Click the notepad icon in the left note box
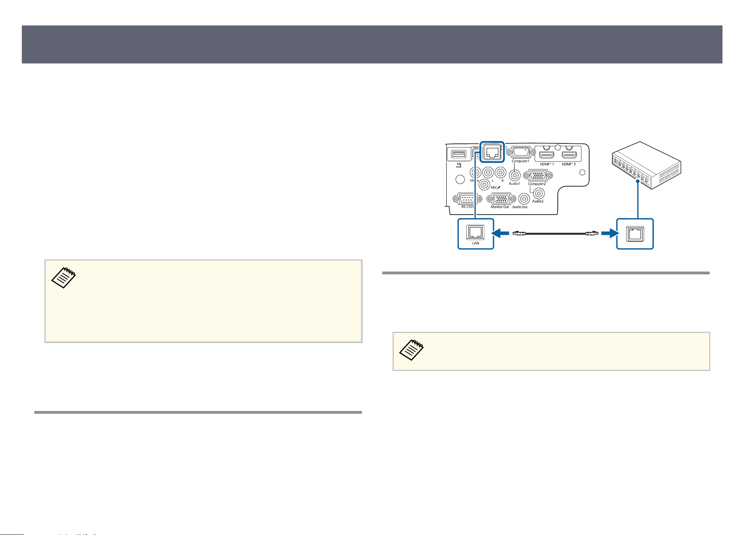The image size is (756, 535). [x=64, y=278]
